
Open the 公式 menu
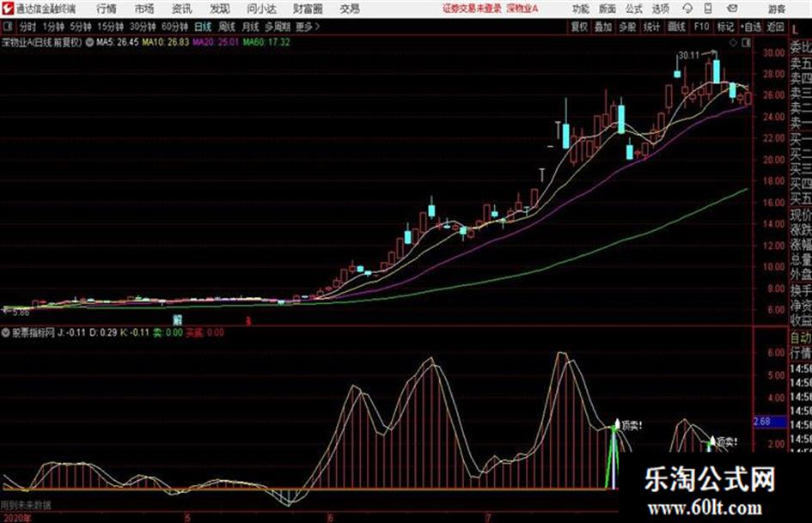(634, 9)
